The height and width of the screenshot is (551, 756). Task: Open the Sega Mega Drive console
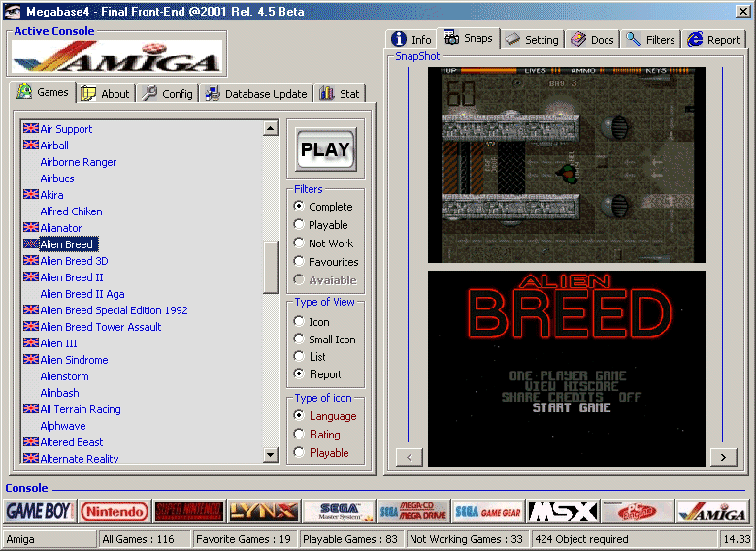(x=413, y=511)
